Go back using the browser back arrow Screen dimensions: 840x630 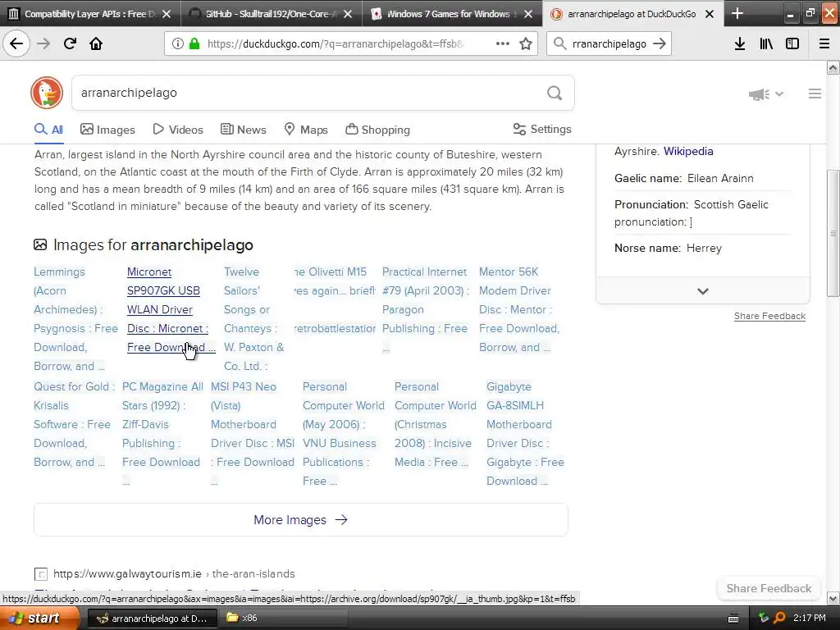tap(16, 44)
